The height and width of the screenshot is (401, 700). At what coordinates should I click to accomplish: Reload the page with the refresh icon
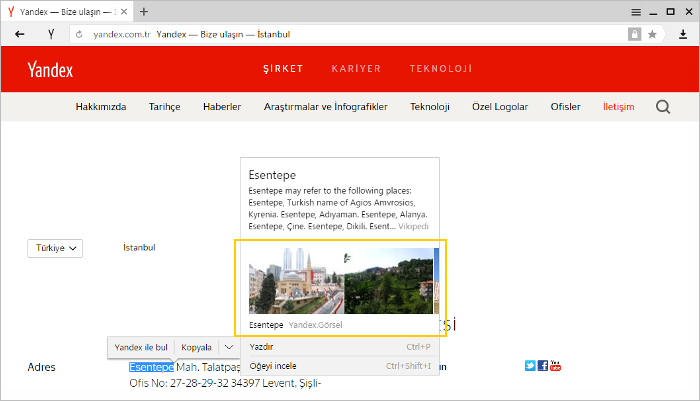tap(79, 34)
